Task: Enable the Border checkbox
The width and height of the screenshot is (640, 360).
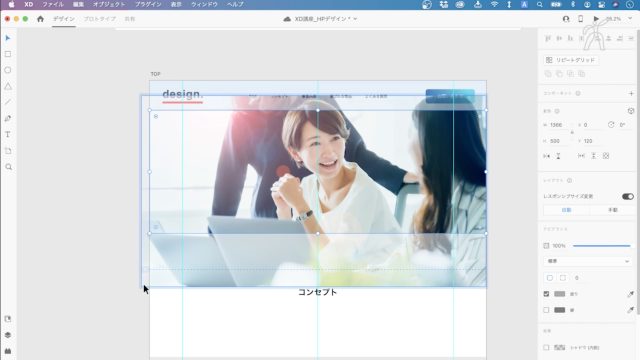Action: click(546, 310)
